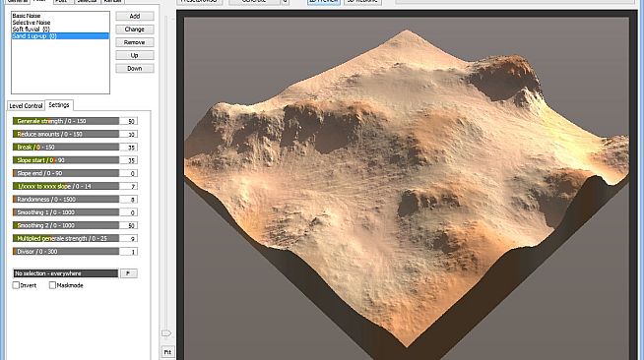644x360 pixels.
Task: Click the Change button
Action: tap(135, 30)
